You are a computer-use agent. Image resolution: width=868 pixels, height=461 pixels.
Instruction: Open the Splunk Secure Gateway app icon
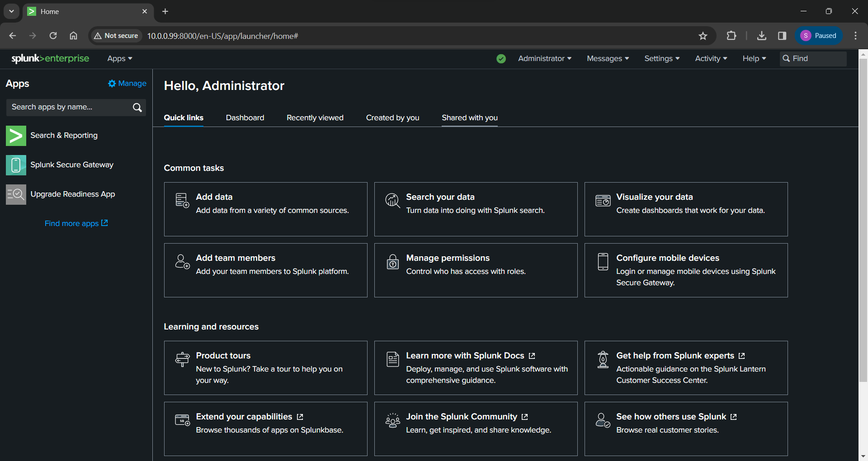coord(16,165)
